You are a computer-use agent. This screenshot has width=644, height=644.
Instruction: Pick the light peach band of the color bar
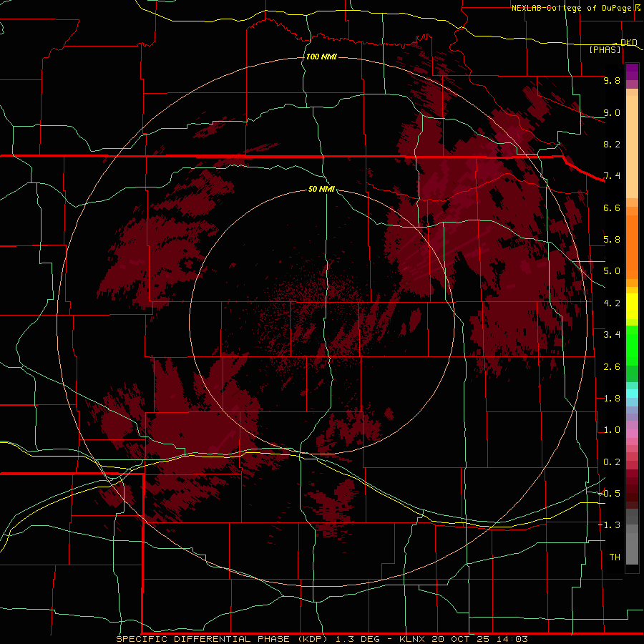632,148
